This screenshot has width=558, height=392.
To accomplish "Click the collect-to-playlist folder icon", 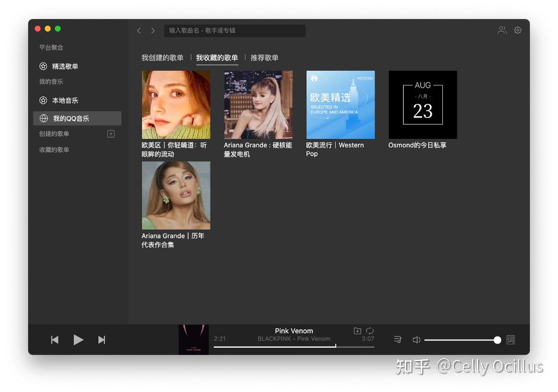I will pos(357,330).
